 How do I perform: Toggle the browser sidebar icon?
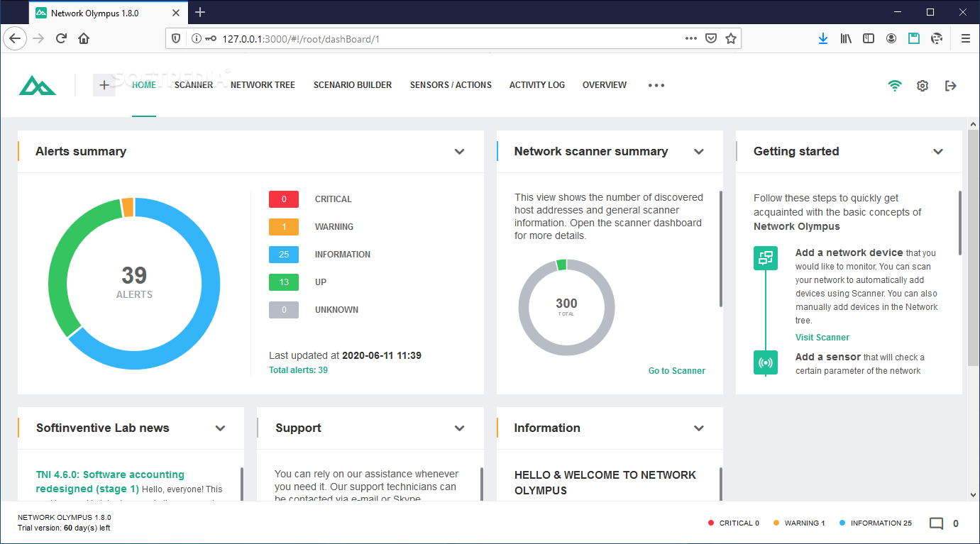click(x=869, y=38)
